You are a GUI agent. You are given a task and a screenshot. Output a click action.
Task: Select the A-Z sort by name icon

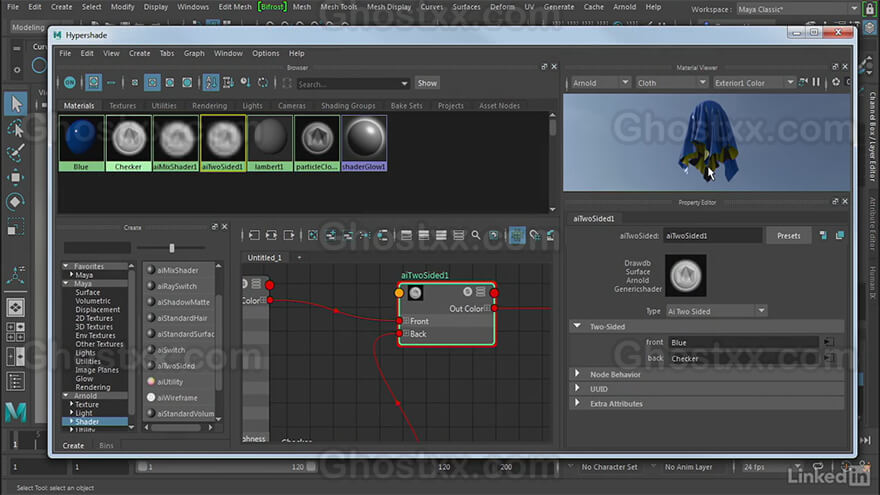211,82
